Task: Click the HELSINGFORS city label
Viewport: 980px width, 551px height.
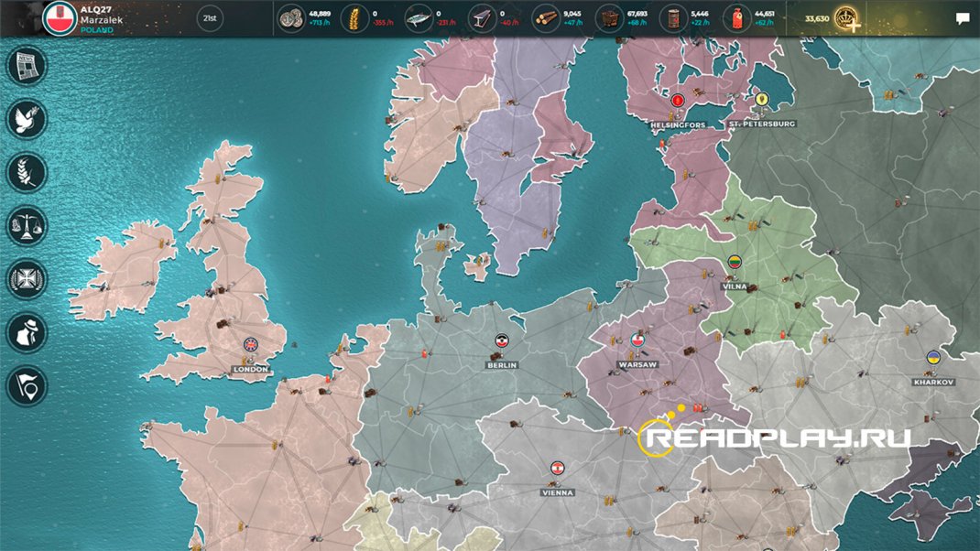Action: tap(678, 125)
